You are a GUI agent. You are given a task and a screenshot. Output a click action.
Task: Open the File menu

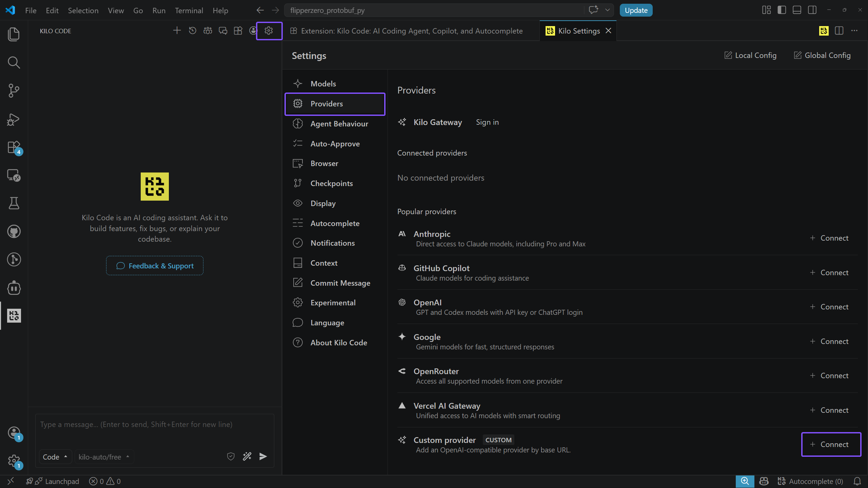31,11
